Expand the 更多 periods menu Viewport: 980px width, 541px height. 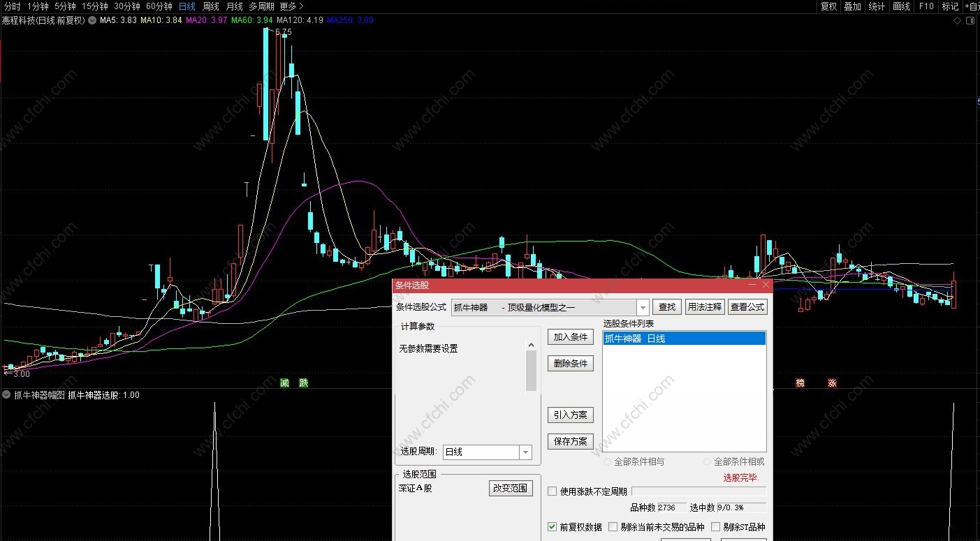291,6
